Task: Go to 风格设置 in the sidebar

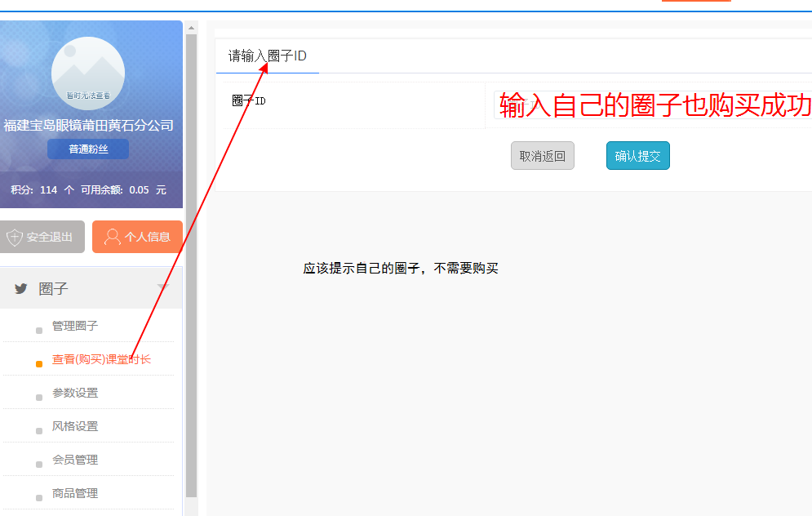Action: (75, 426)
